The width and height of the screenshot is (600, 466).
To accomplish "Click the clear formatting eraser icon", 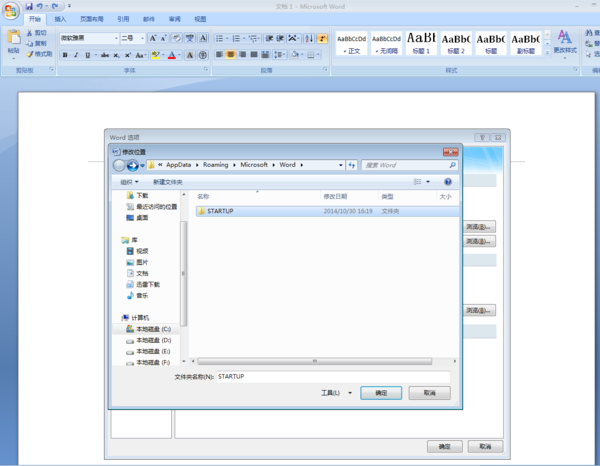I will tap(176, 38).
